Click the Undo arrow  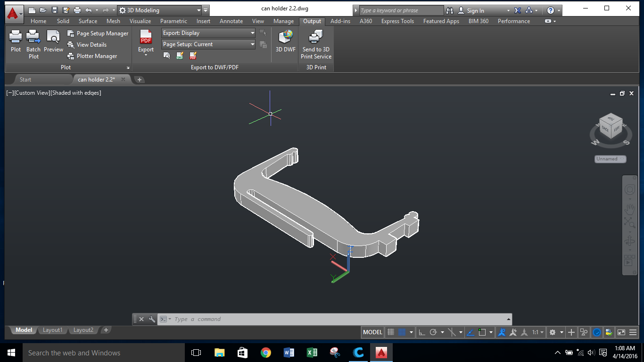click(89, 10)
